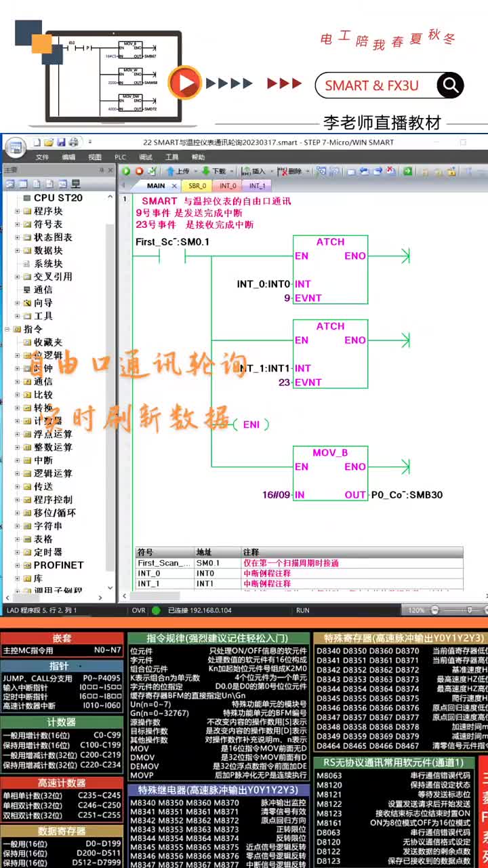This screenshot has height=868, width=488.
Task: Switch to the INT_0 tab
Action: click(227, 186)
